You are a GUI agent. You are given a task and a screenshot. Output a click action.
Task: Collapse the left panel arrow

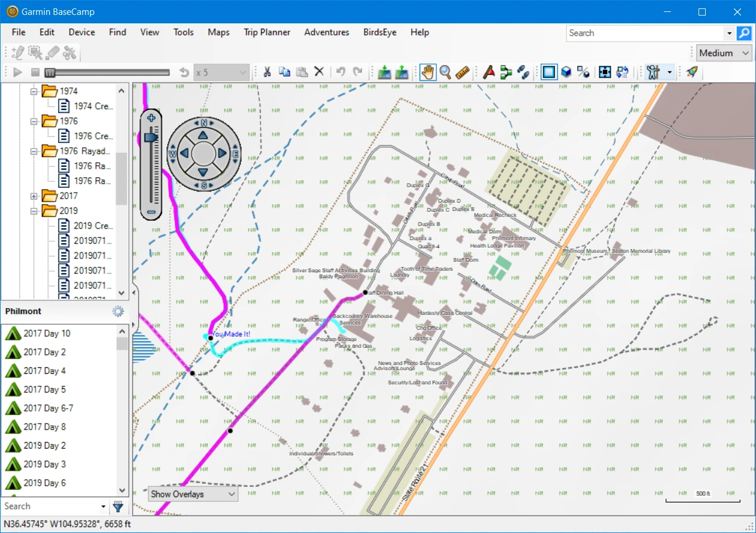coord(135,293)
